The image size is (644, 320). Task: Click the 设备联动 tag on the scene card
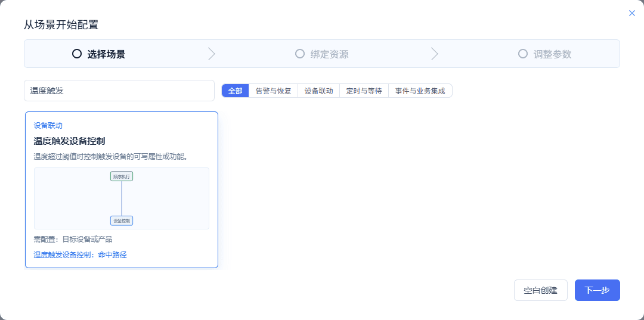coord(48,126)
